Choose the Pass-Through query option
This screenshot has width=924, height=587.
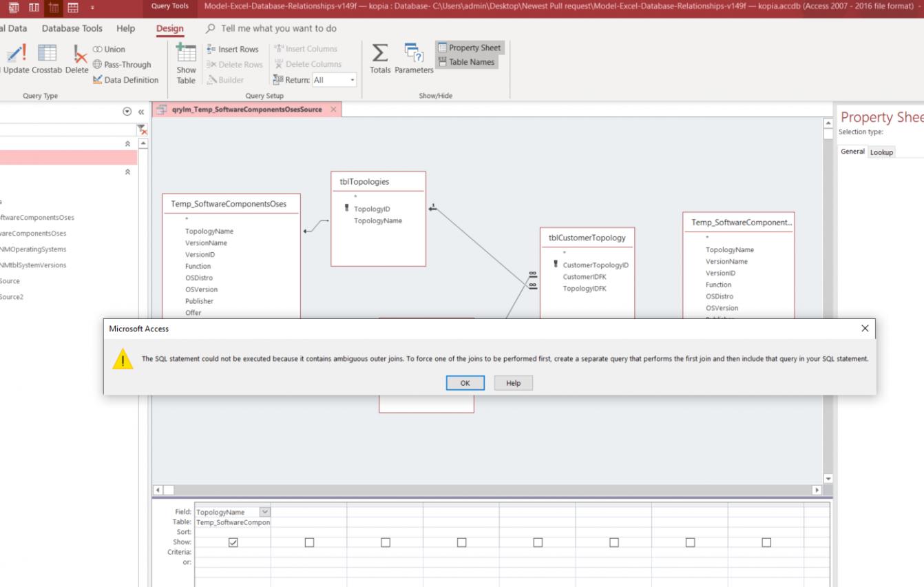click(x=121, y=65)
